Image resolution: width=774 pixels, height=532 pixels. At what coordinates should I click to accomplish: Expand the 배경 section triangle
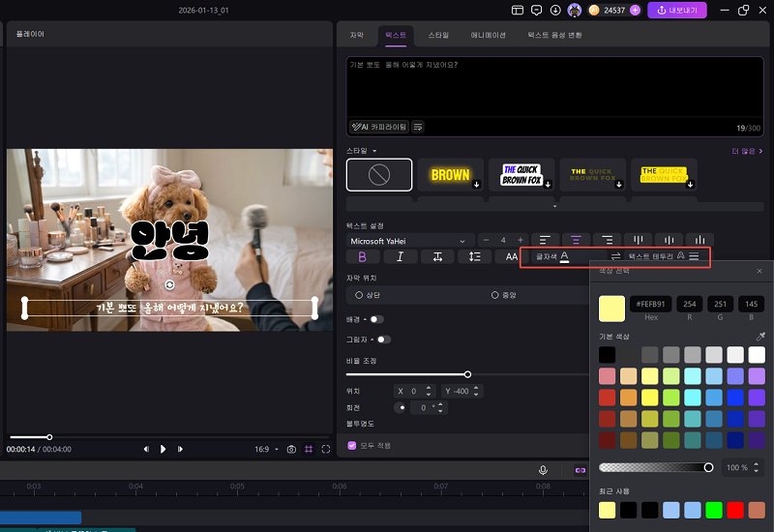tap(365, 319)
